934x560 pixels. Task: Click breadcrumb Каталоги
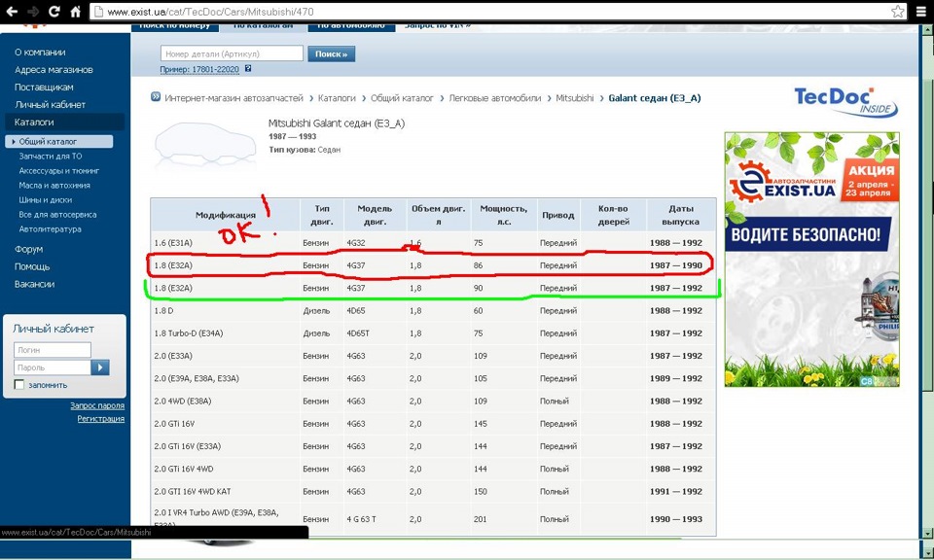tap(337, 97)
